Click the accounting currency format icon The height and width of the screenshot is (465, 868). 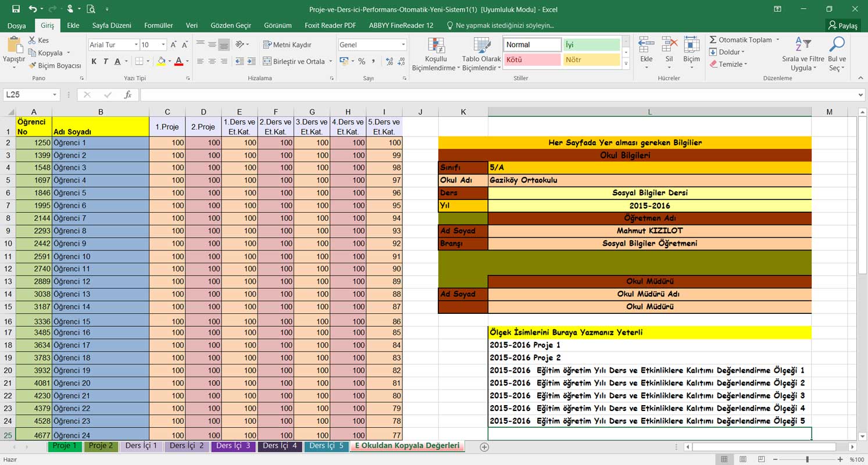[344, 61]
